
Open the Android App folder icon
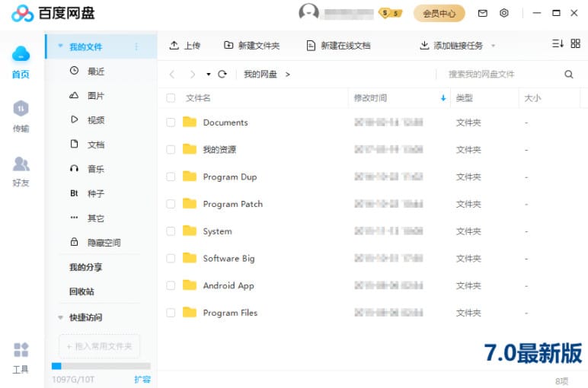pyautogui.click(x=190, y=285)
